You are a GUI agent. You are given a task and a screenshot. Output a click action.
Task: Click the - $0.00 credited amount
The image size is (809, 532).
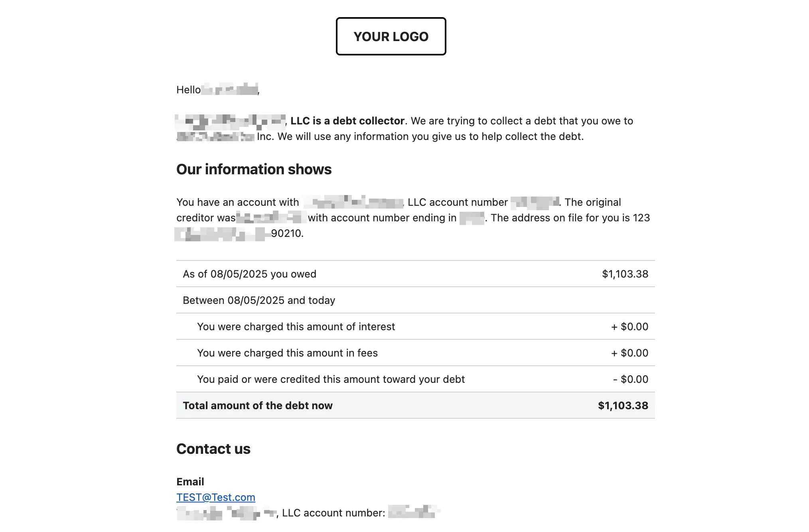click(631, 379)
